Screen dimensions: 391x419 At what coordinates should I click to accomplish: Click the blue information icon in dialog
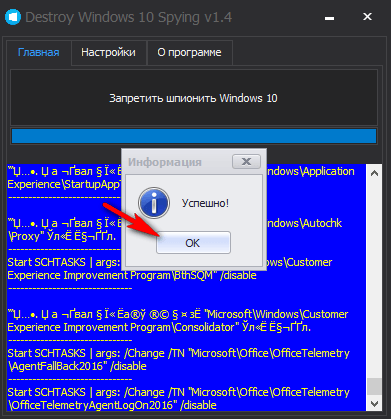(154, 203)
